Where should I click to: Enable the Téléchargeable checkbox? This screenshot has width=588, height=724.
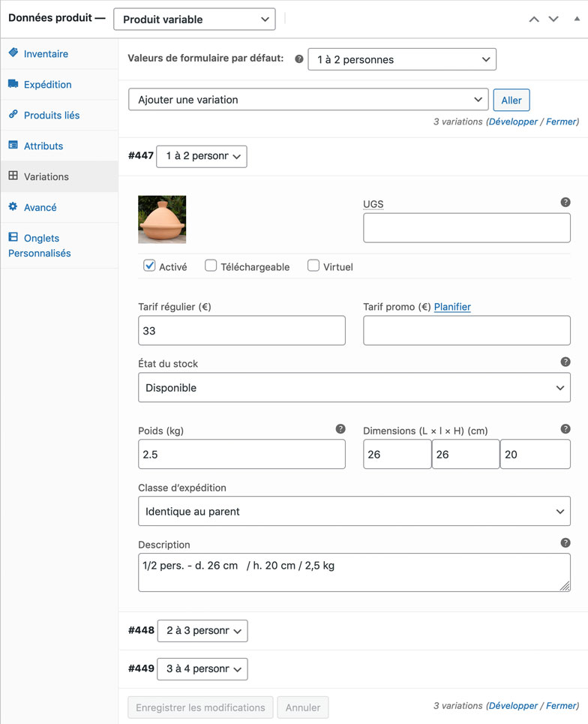pyautogui.click(x=211, y=266)
